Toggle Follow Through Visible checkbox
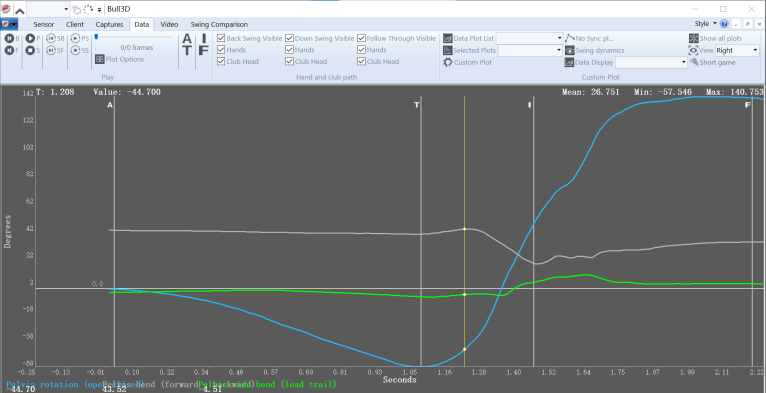The width and height of the screenshot is (766, 393). click(x=361, y=38)
